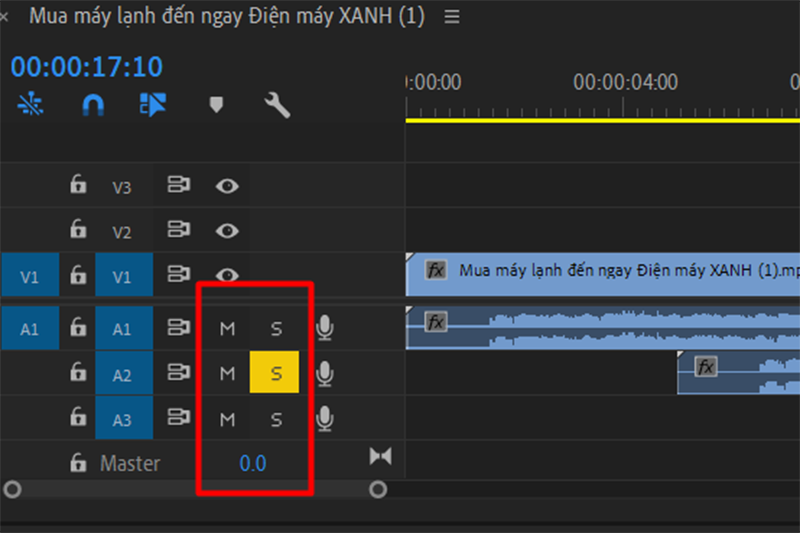Toggle V1 source patching button
The width and height of the screenshot is (800, 533).
click(30, 275)
